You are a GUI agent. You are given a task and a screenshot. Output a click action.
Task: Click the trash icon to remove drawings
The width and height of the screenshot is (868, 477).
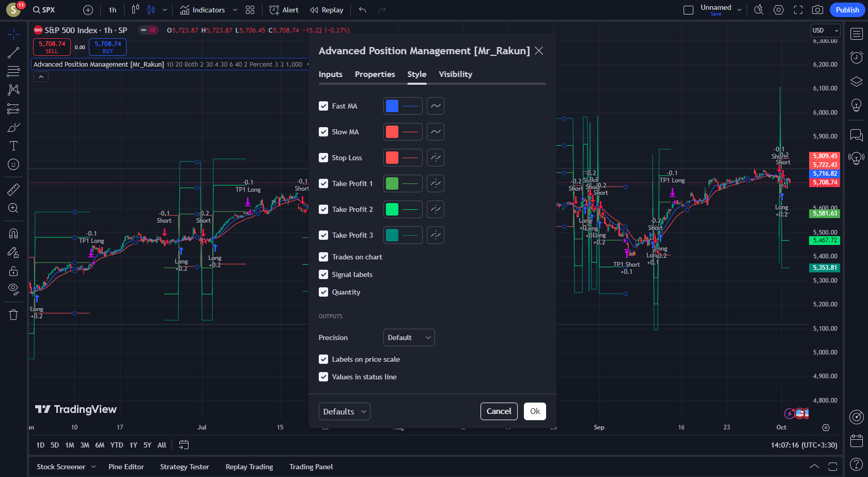(x=13, y=315)
